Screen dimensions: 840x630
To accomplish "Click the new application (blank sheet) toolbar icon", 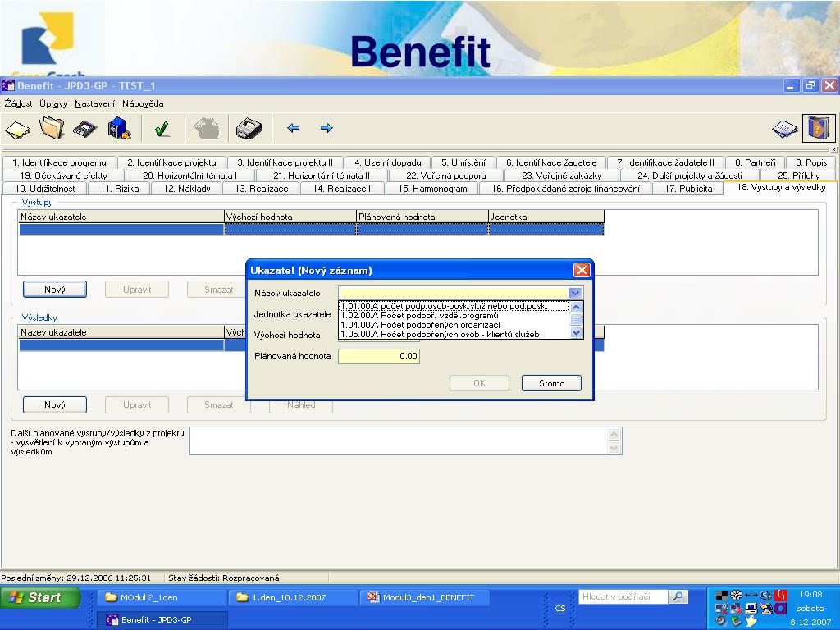I will coord(18,129).
